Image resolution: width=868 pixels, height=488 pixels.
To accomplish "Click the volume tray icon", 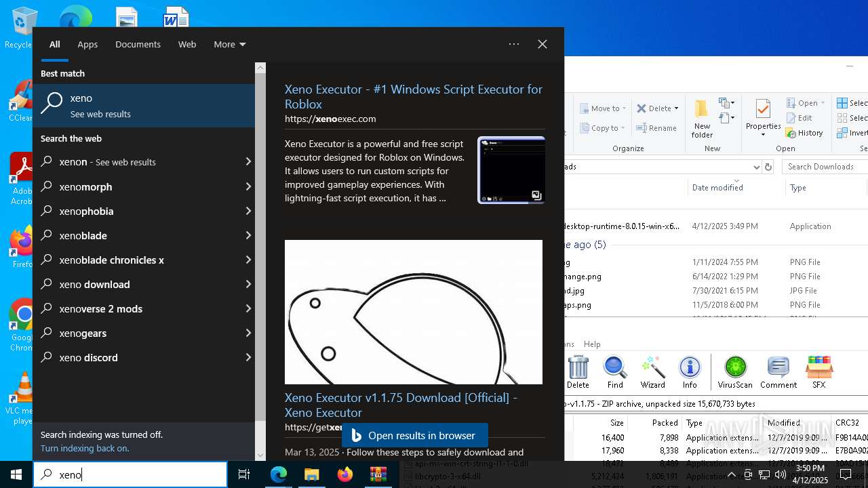I will (780, 474).
